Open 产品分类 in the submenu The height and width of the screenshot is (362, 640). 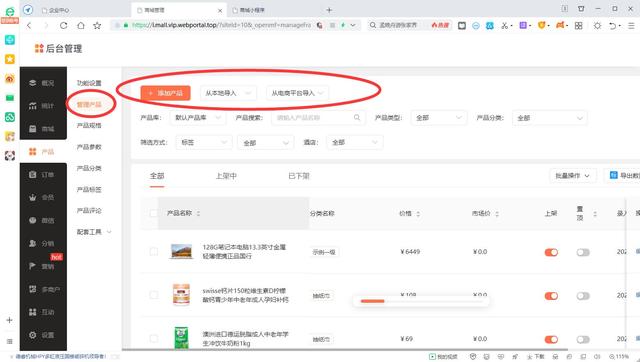tap(89, 168)
